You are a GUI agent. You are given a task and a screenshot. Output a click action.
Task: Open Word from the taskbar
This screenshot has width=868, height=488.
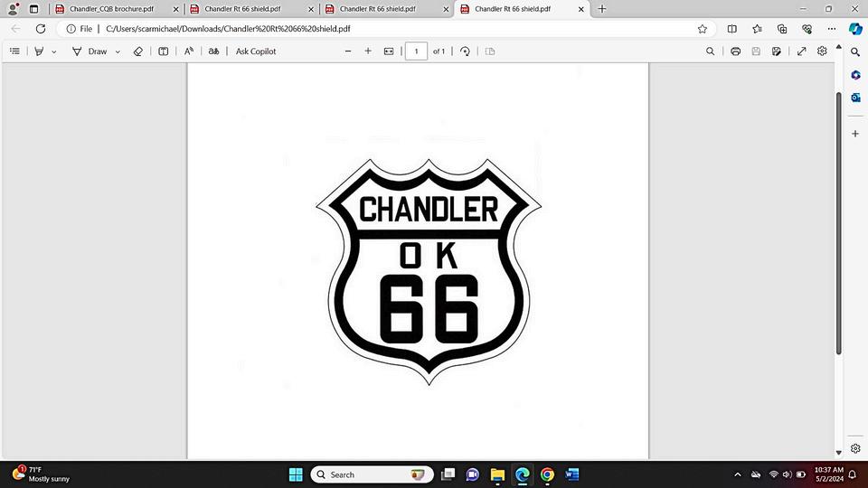pyautogui.click(x=571, y=474)
